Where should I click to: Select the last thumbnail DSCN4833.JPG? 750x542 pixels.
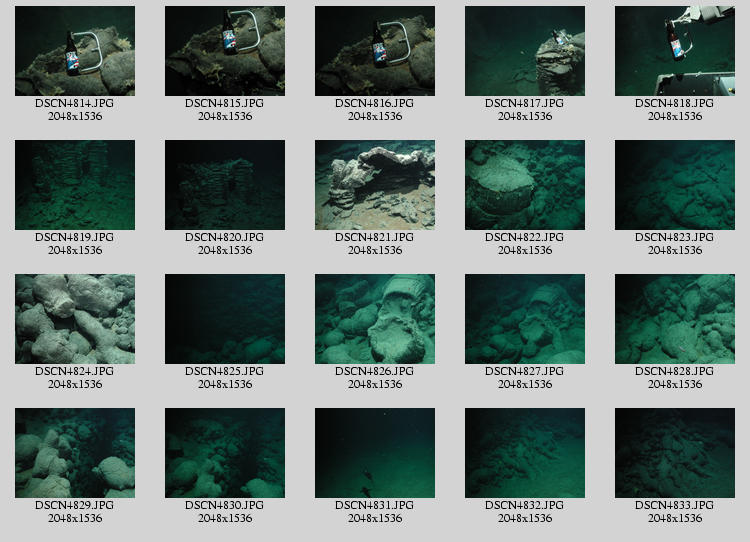(674, 453)
